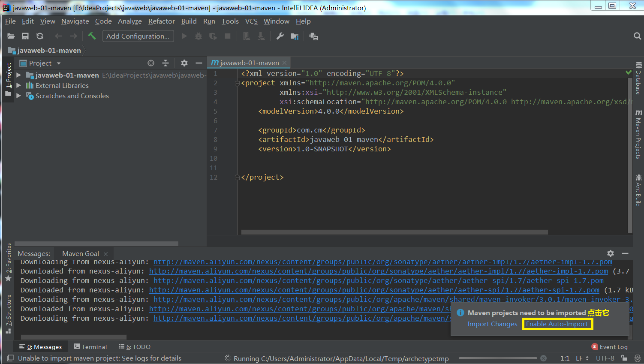
Task: Toggle tool window buttons icon at bottom-left
Action: coord(10,358)
